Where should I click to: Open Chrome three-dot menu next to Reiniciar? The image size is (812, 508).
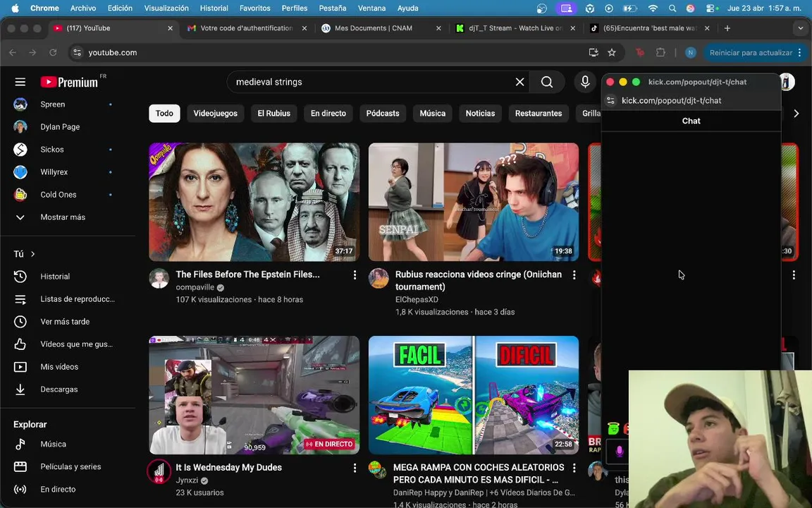pos(800,52)
